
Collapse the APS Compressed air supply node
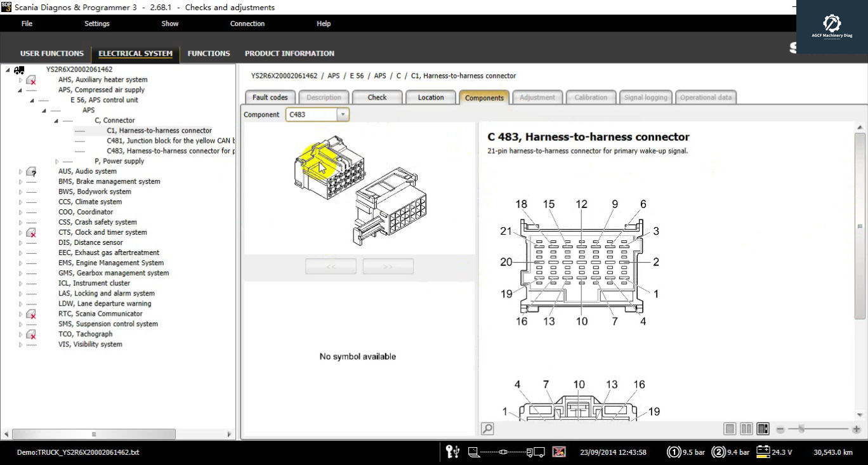20,90
